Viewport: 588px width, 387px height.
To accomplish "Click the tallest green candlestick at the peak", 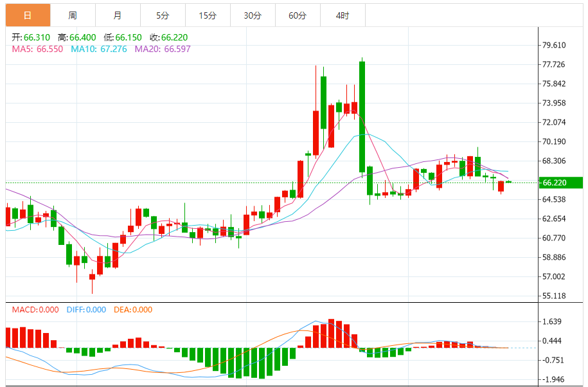I will point(362,116).
